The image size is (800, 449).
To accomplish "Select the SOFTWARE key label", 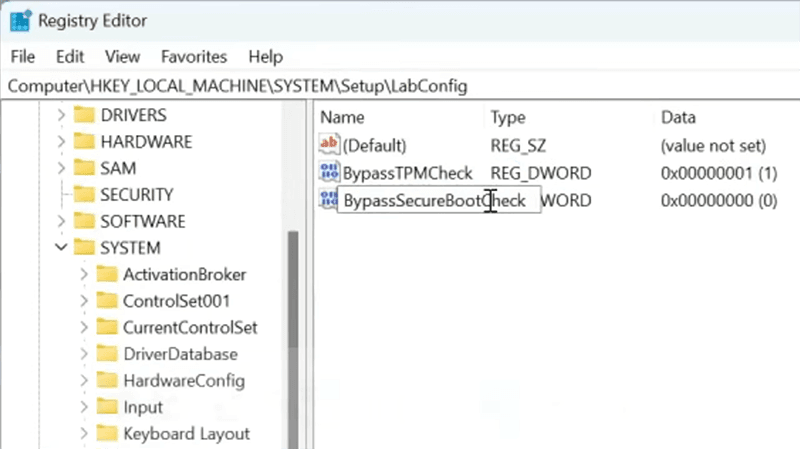I will pyautogui.click(x=143, y=221).
